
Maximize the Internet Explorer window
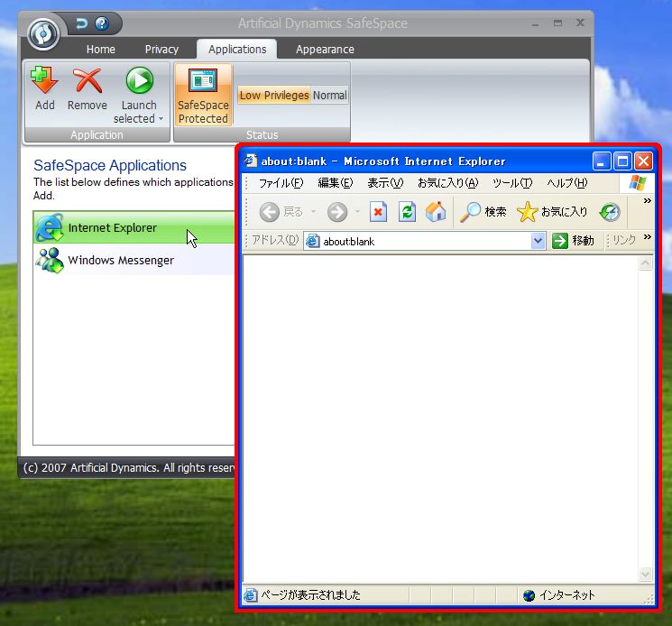tap(622, 161)
